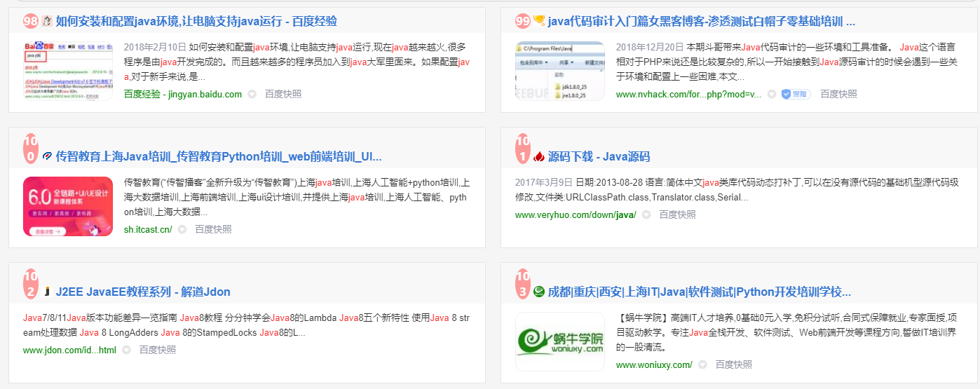
Task: Click the favicon beside 传智教育上海Java培训 title
Action: pyautogui.click(x=47, y=156)
